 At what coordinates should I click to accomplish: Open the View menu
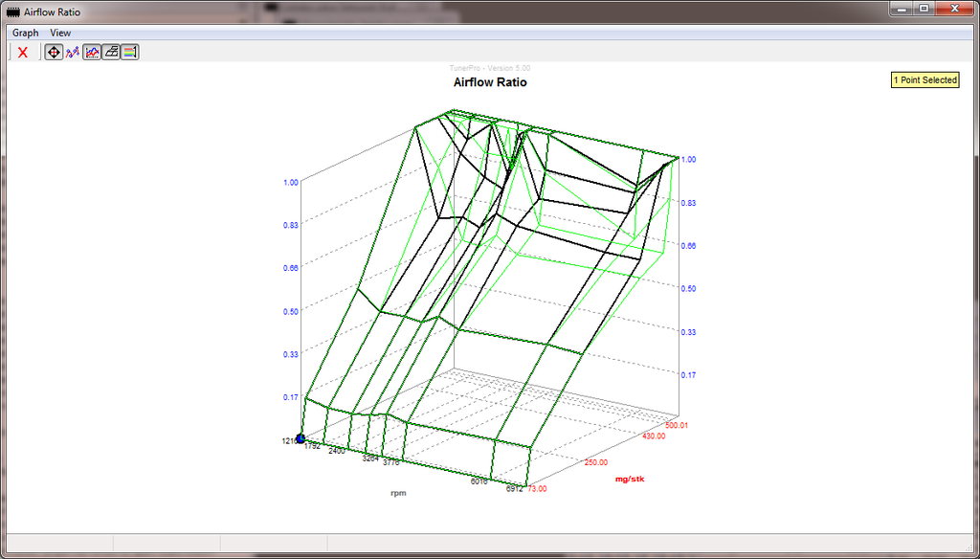[60, 33]
